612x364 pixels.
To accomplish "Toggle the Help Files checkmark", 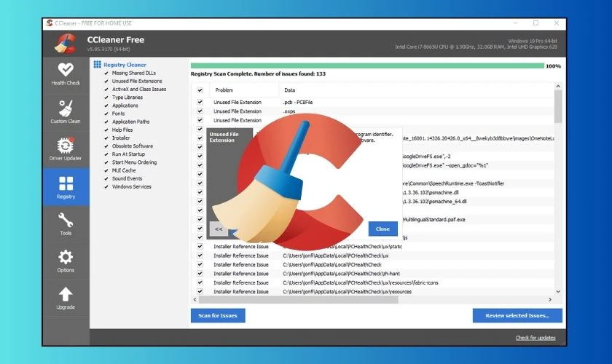I will pyautogui.click(x=106, y=130).
